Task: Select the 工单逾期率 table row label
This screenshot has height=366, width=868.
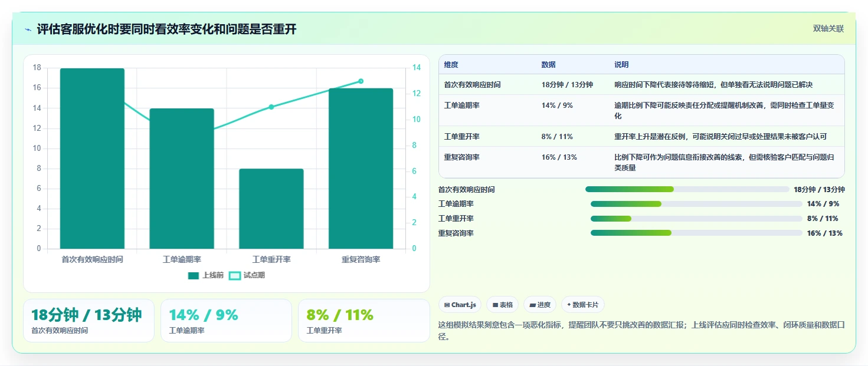Action: click(x=462, y=105)
